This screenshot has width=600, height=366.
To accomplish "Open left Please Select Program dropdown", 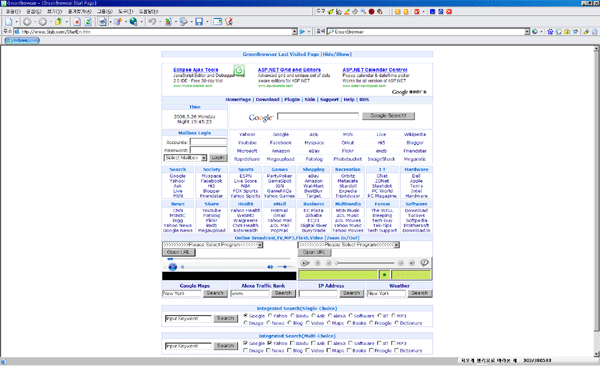I will pyautogui.click(x=213, y=245).
